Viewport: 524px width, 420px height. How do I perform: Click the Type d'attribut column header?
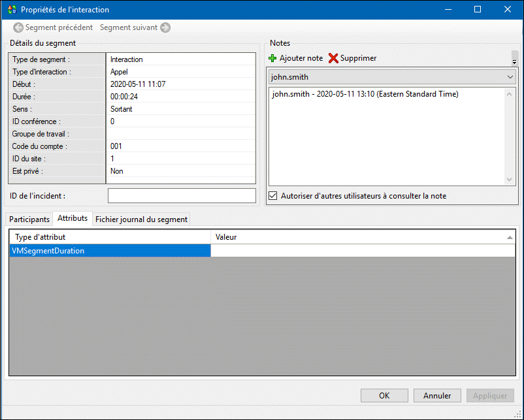pyautogui.click(x=110, y=237)
